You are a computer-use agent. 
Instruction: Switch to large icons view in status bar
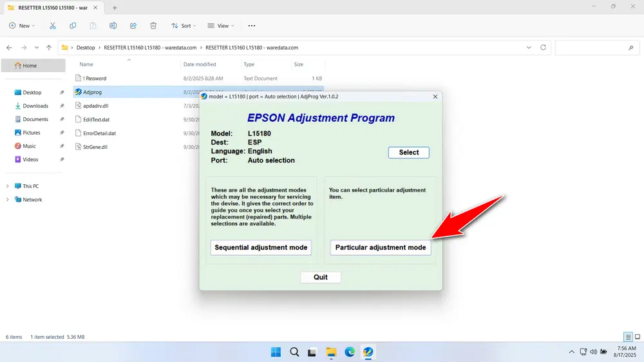(x=638, y=337)
